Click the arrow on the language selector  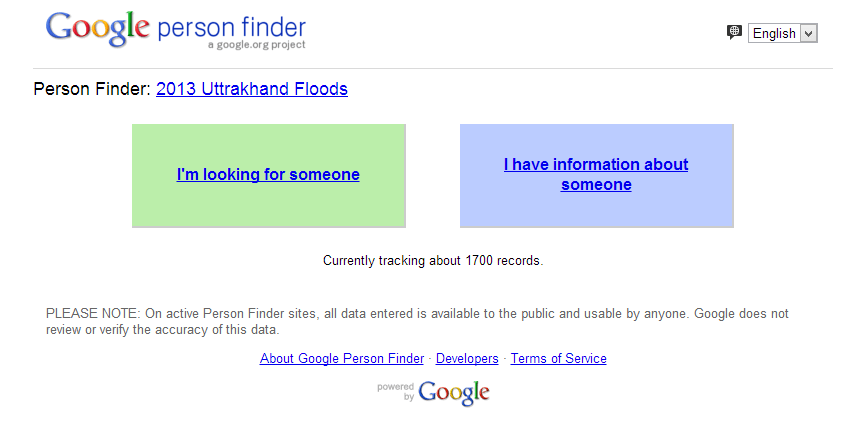809,33
